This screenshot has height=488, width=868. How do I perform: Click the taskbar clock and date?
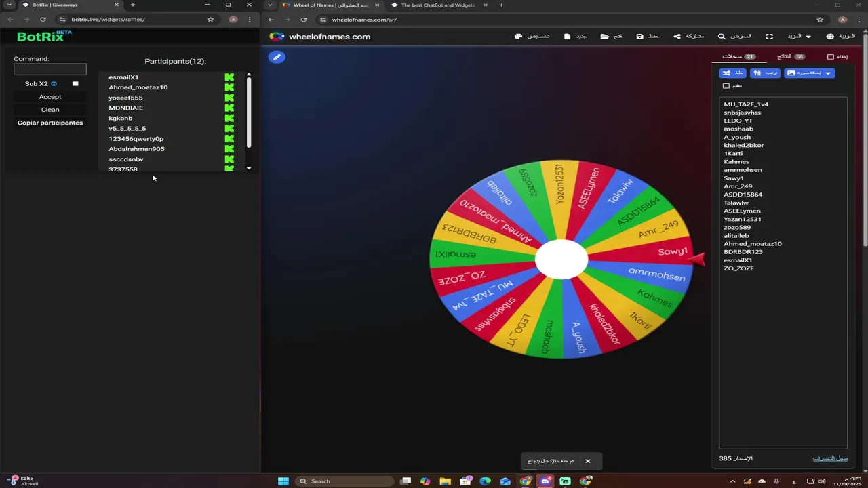pyautogui.click(x=846, y=481)
